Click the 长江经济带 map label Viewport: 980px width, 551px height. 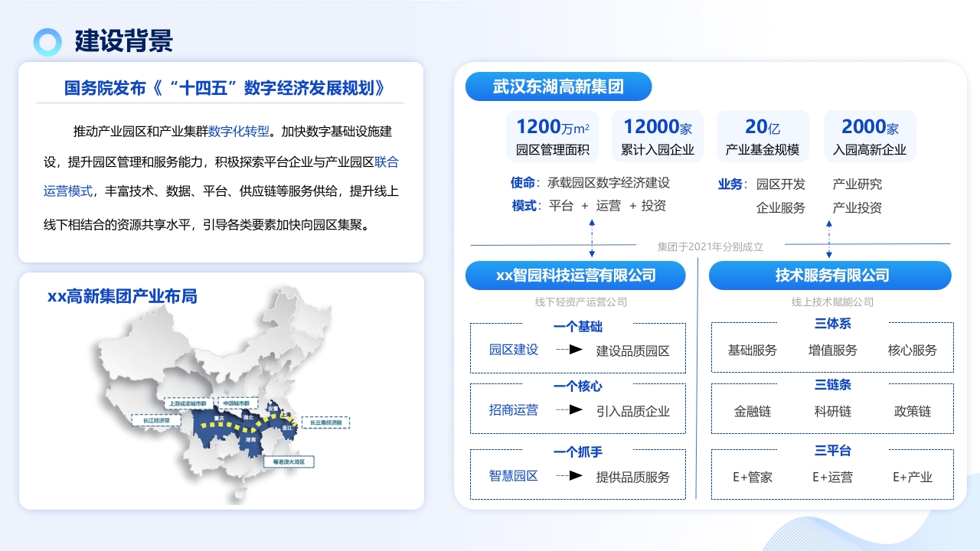click(156, 420)
